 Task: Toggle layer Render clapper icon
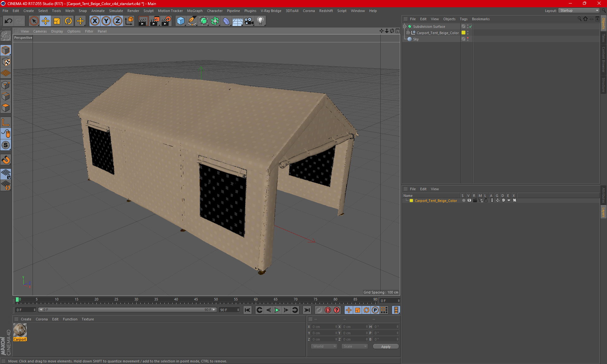pyautogui.click(x=475, y=200)
